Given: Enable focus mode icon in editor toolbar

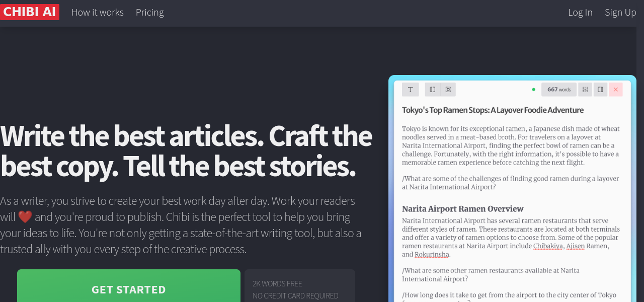Looking at the screenshot, I should (448, 90).
